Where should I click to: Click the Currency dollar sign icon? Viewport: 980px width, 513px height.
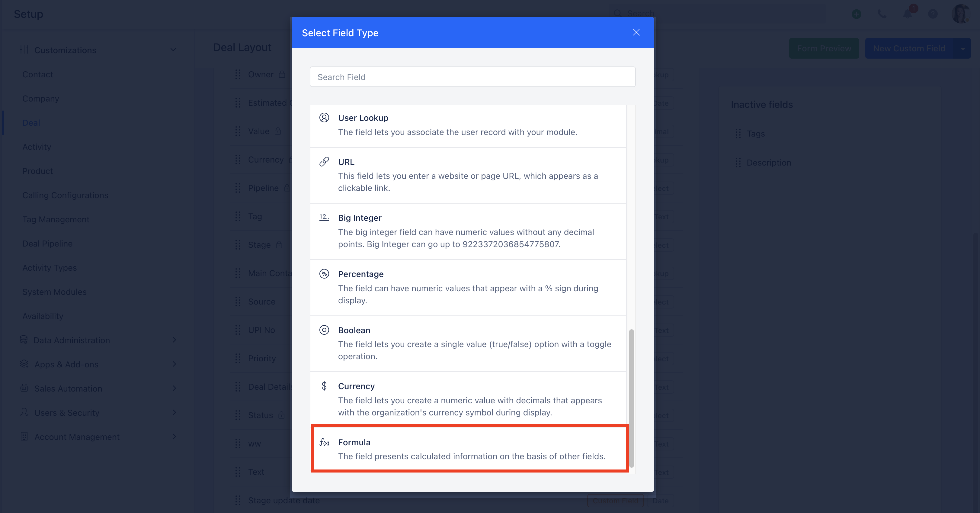pos(324,386)
